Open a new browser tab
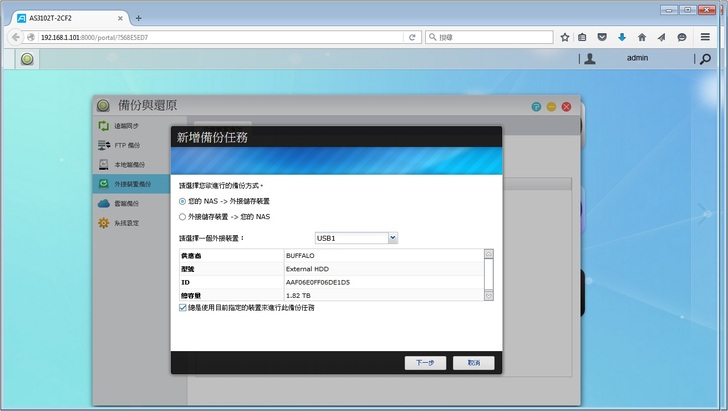Image resolution: width=728 pixels, height=411 pixels. click(x=138, y=18)
